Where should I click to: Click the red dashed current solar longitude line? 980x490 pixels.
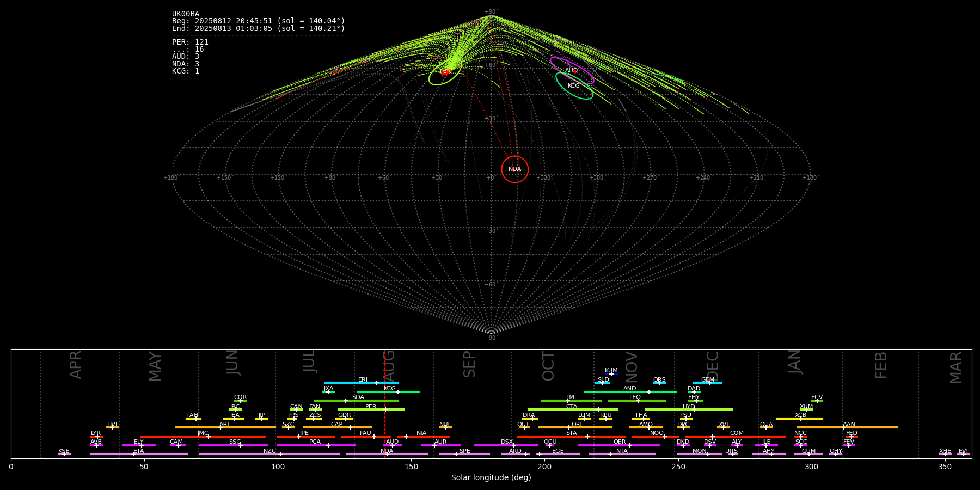click(x=385, y=403)
